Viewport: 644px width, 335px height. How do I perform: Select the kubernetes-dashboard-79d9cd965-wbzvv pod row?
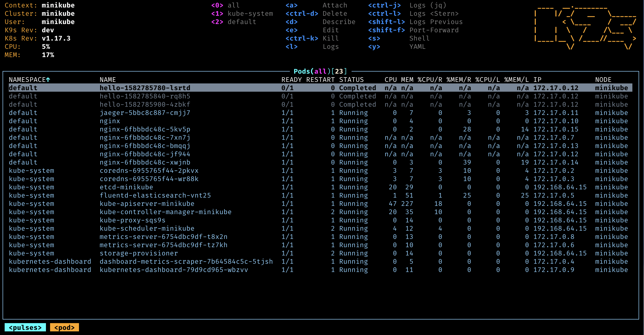[174, 270]
